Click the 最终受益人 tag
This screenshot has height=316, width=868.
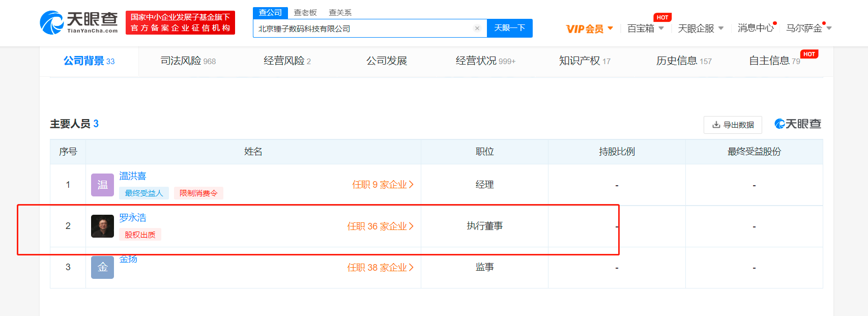pyautogui.click(x=144, y=193)
